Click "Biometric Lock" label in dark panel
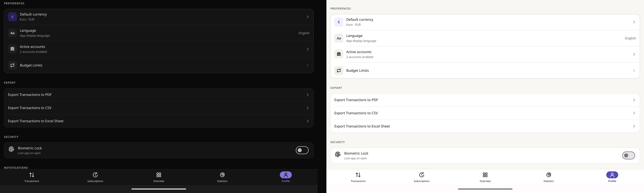Image resolution: width=644 pixels, height=193 pixels. click(x=30, y=148)
